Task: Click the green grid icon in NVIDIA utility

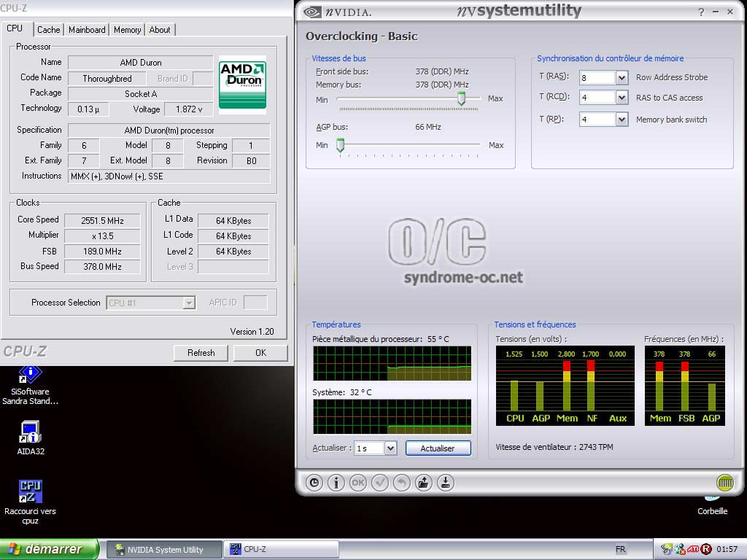Action: [725, 483]
